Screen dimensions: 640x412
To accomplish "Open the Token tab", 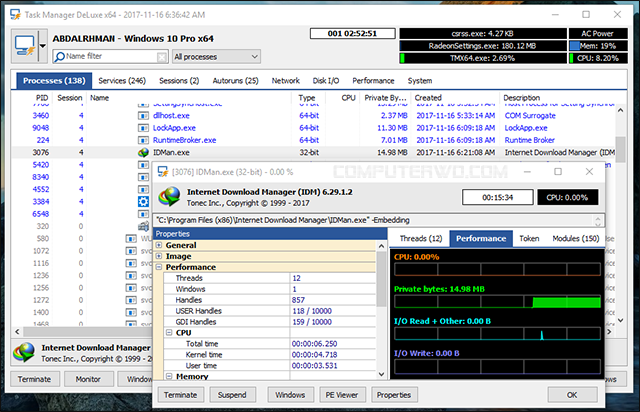I will click(x=529, y=238).
